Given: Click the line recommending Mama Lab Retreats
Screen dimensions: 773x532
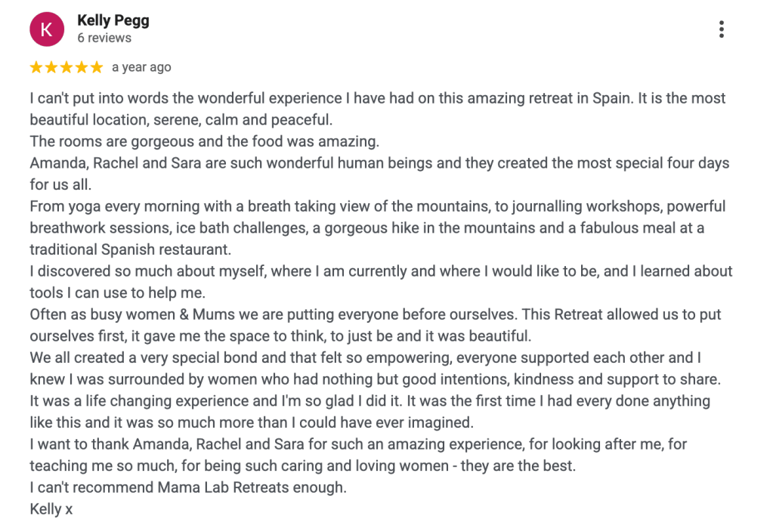Looking at the screenshot, I should coord(188,487).
